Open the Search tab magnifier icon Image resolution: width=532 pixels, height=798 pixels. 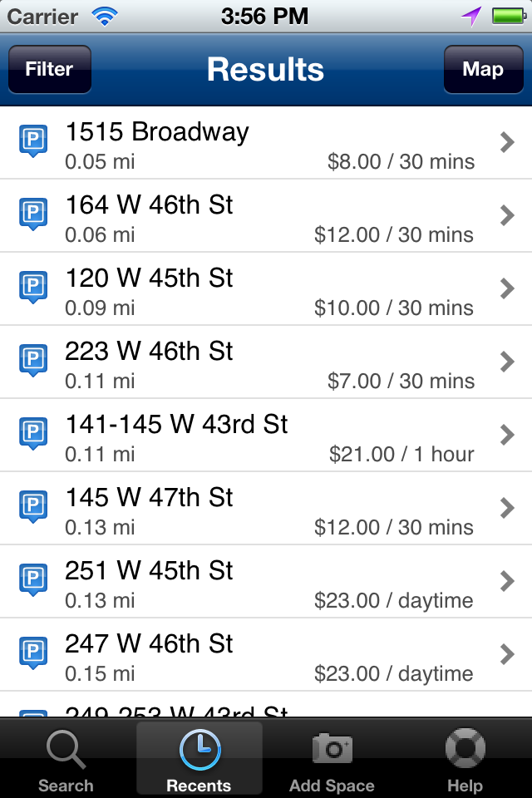pyautogui.click(x=66, y=749)
